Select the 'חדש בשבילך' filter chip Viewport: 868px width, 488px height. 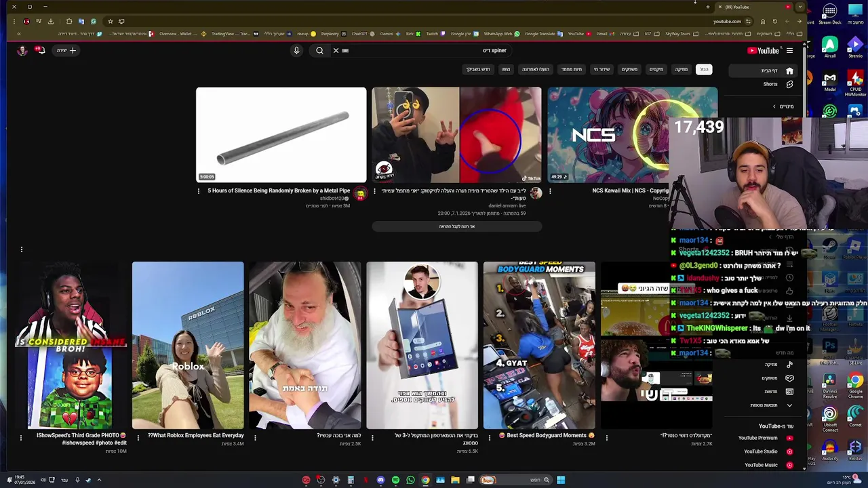click(478, 69)
